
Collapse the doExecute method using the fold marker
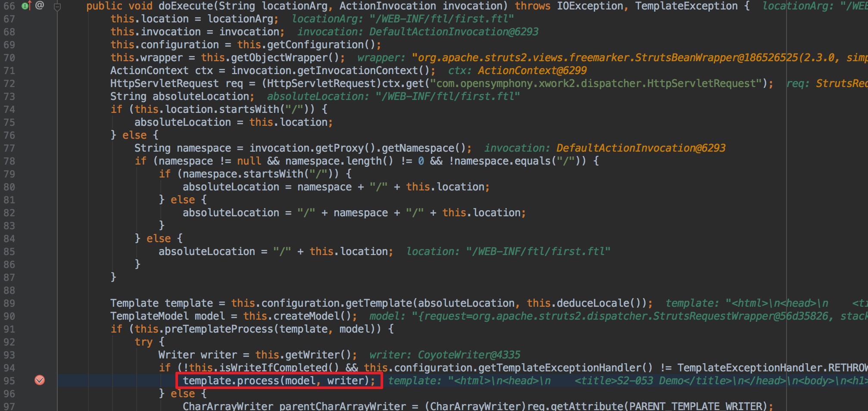coord(57,6)
